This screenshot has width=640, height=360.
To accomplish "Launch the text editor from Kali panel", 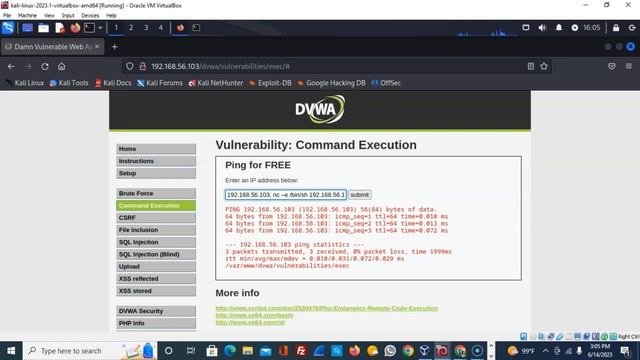I will (60, 28).
